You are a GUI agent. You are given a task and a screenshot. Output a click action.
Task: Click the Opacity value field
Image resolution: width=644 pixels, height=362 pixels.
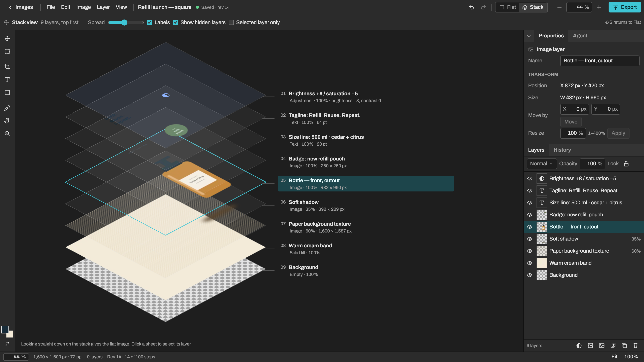coord(592,164)
